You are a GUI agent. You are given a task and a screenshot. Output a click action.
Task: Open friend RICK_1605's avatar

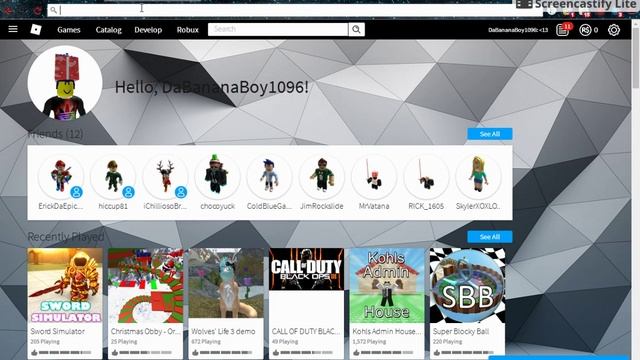427,176
